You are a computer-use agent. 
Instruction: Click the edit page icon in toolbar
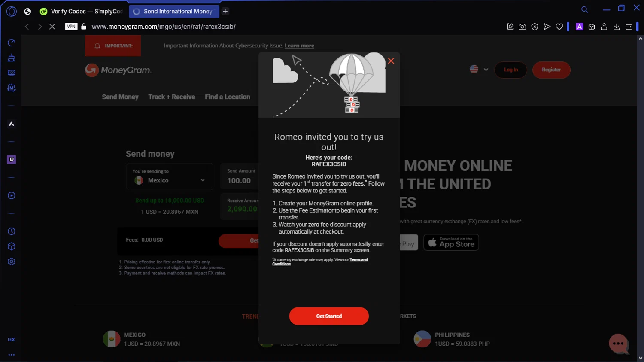(x=510, y=27)
